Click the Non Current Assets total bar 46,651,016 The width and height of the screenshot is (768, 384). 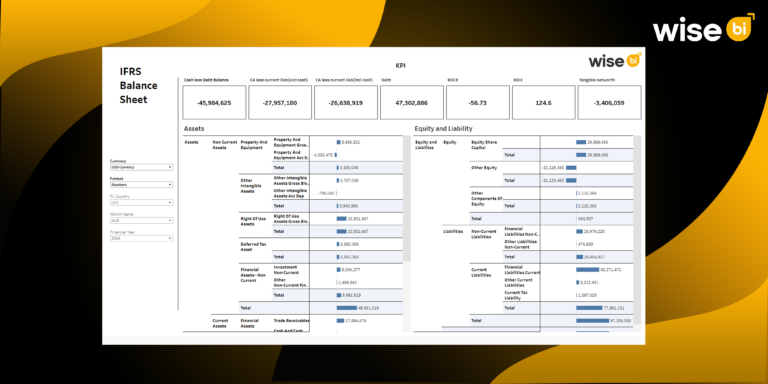(x=347, y=308)
